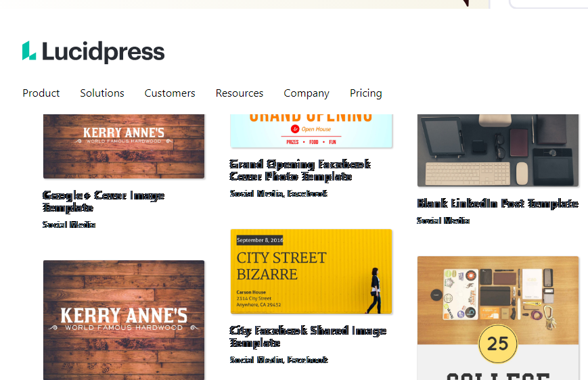The height and width of the screenshot is (380, 588).
Task: Select the Grand Opening cover photo thumbnail
Action: [311, 131]
